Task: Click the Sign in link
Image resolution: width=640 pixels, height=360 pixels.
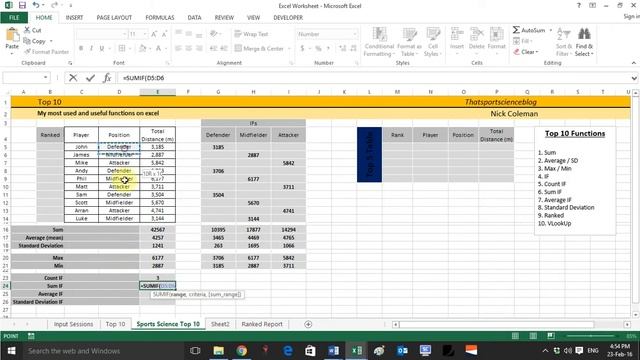Action: click(x=631, y=16)
